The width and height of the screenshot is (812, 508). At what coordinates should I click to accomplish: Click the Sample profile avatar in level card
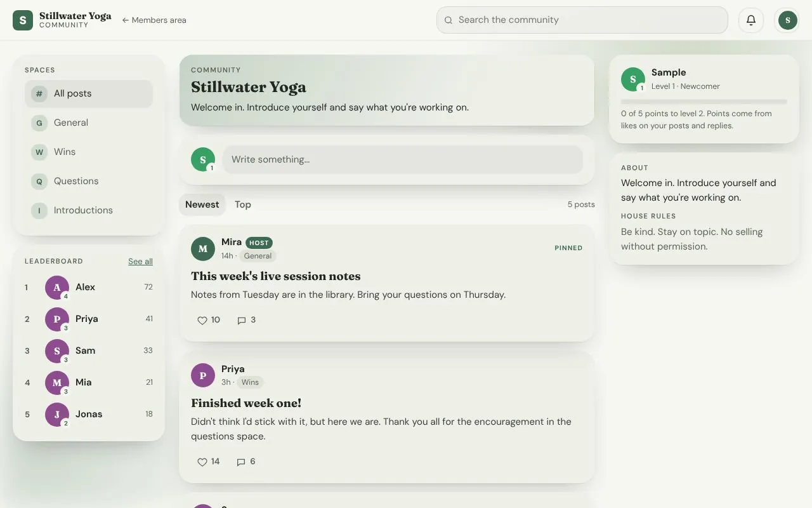tap(633, 79)
